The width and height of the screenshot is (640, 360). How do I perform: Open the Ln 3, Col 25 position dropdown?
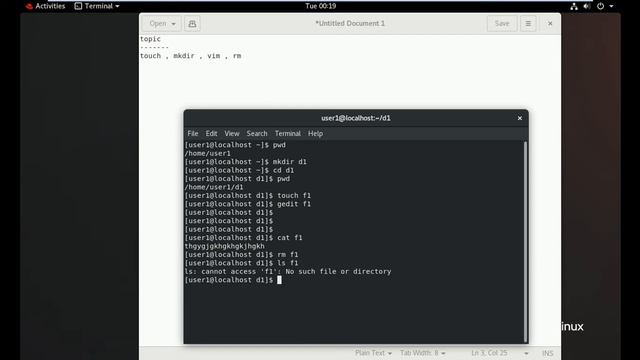[x=500, y=353]
